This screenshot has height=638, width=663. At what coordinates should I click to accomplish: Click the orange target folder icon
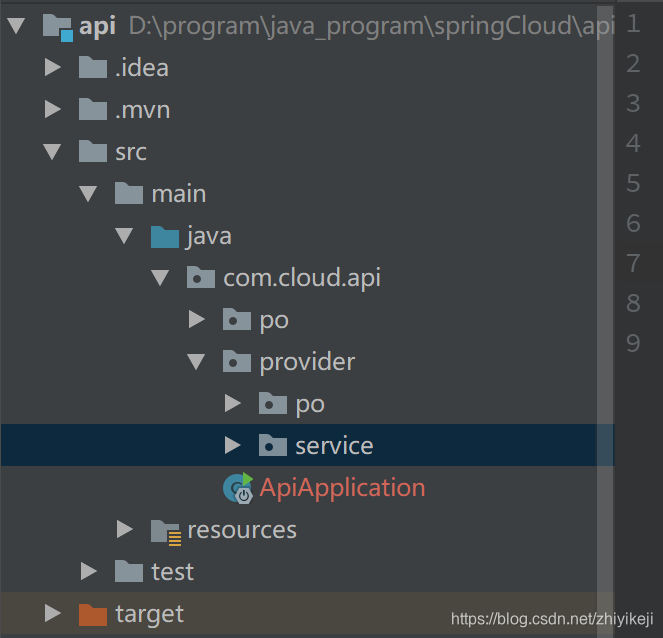pos(93,614)
